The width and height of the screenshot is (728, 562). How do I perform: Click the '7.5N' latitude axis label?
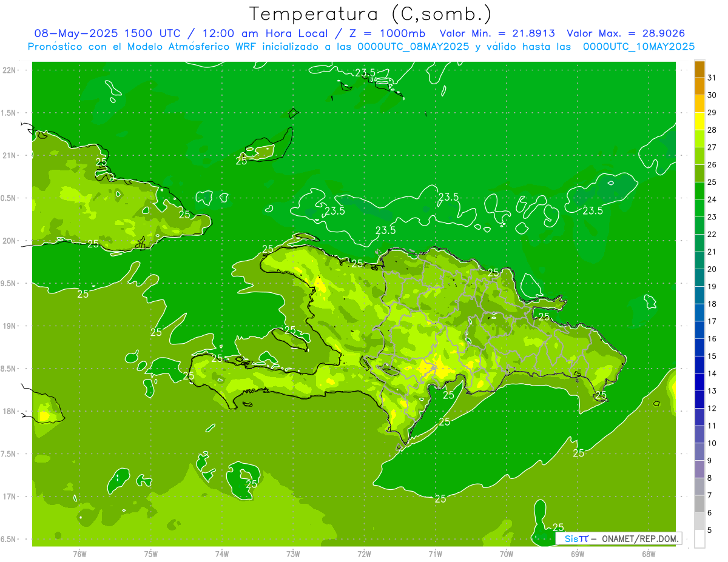pyautogui.click(x=9, y=453)
